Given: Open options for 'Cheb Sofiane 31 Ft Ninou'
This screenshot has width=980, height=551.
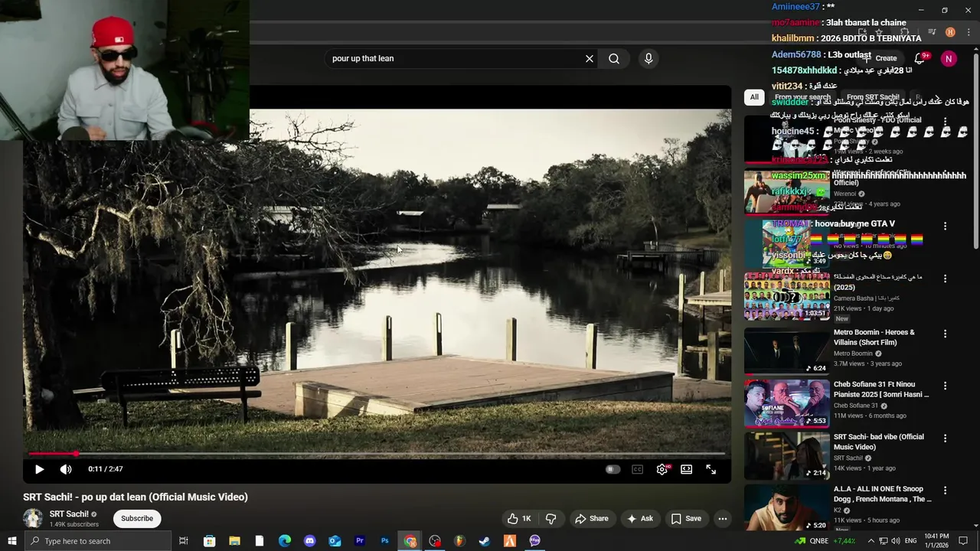Looking at the screenshot, I should pyautogui.click(x=945, y=386).
